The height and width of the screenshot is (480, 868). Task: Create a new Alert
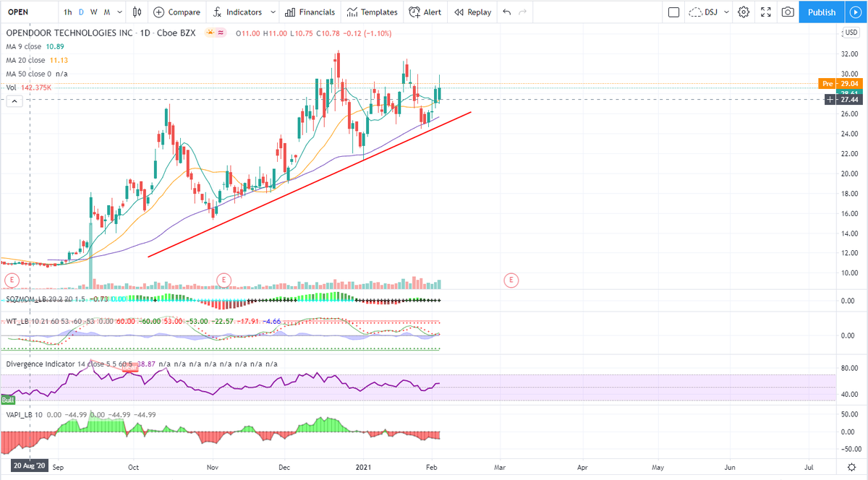coord(425,12)
